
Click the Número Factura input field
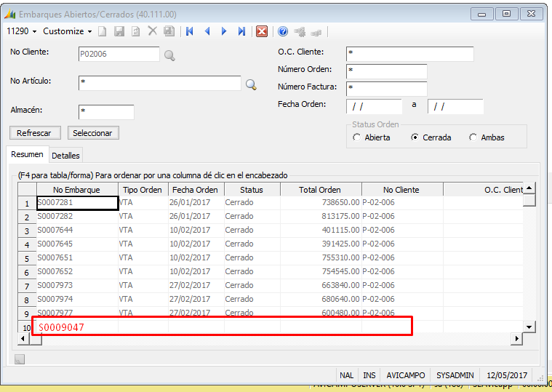pyautogui.click(x=386, y=88)
